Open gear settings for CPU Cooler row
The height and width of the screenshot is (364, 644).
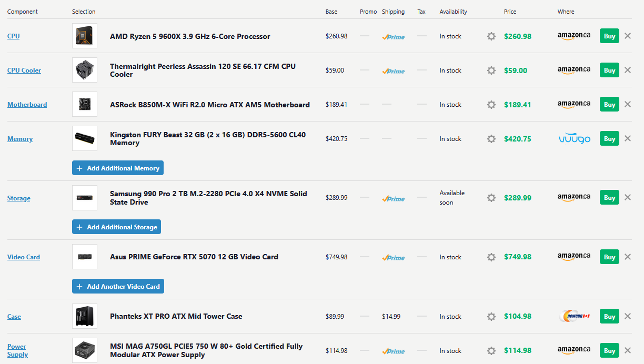point(491,70)
